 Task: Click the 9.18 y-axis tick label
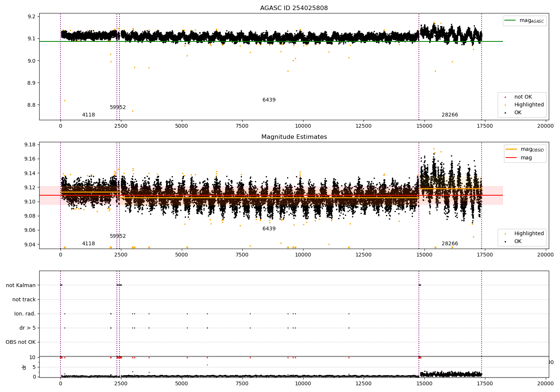[30, 145]
